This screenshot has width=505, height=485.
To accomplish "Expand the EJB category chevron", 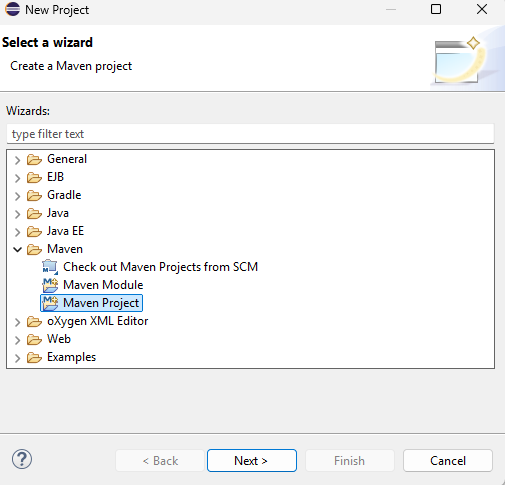I will tap(18, 178).
